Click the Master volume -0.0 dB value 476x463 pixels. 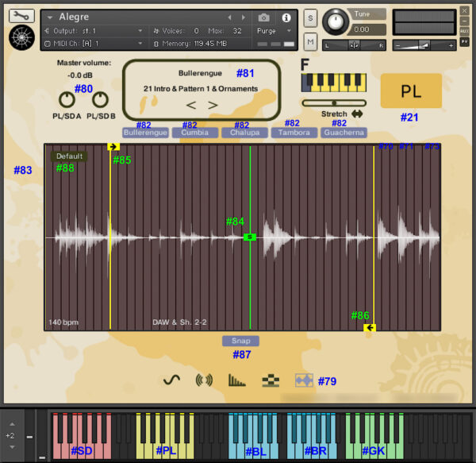pyautogui.click(x=80, y=75)
